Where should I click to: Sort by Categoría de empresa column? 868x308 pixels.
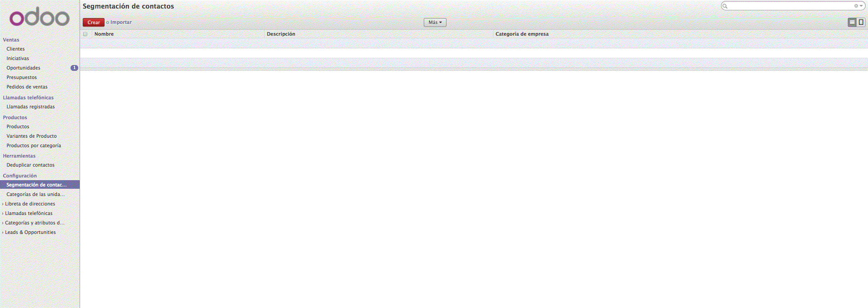coord(522,34)
